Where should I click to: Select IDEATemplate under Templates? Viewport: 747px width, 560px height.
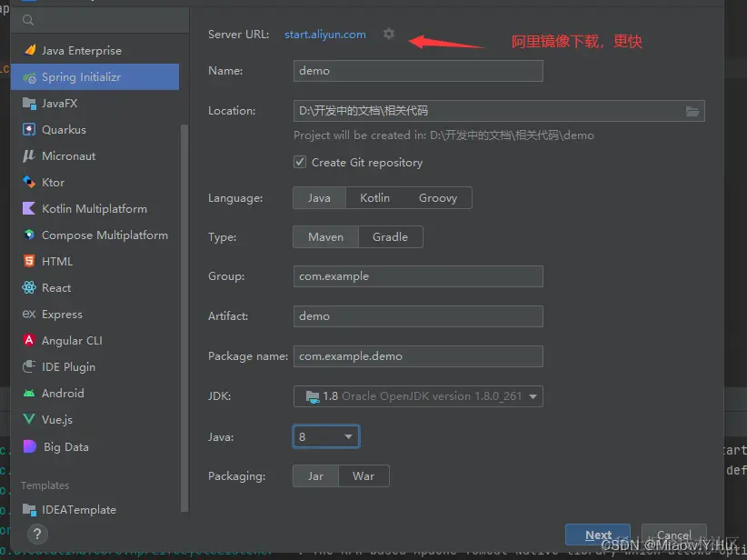[95, 509]
